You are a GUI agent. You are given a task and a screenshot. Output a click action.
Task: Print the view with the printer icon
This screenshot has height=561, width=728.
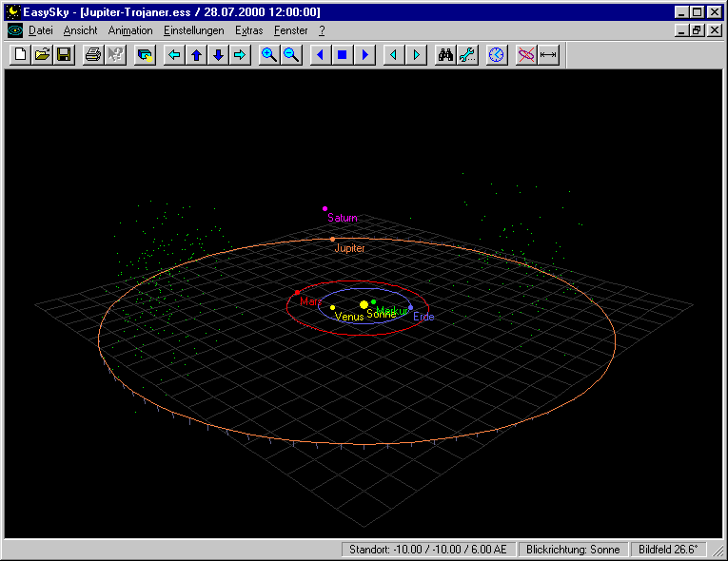pyautogui.click(x=93, y=55)
